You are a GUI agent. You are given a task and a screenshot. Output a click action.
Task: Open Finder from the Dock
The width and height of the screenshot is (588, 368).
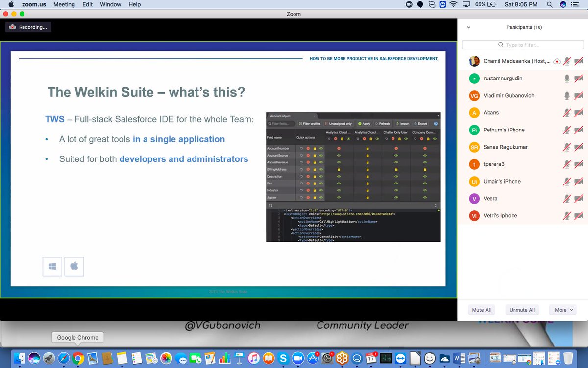click(x=19, y=358)
